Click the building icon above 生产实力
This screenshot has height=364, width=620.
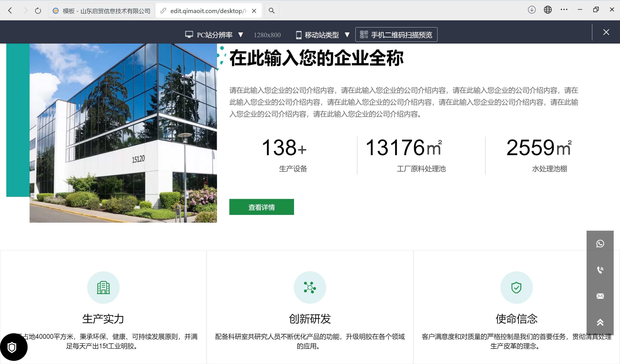pyautogui.click(x=103, y=287)
